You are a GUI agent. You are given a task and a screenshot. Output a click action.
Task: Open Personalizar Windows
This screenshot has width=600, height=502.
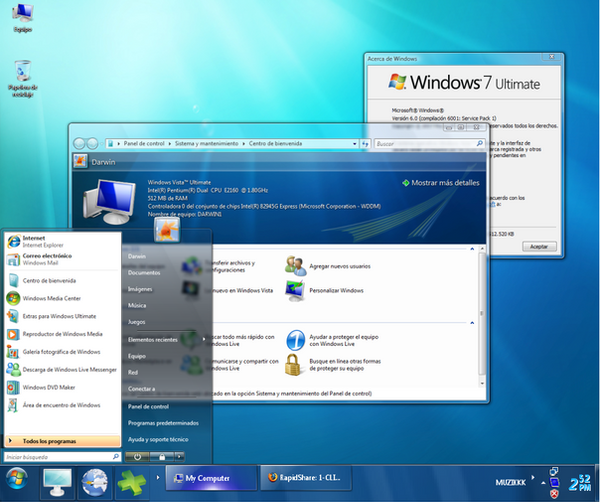coord(324,290)
